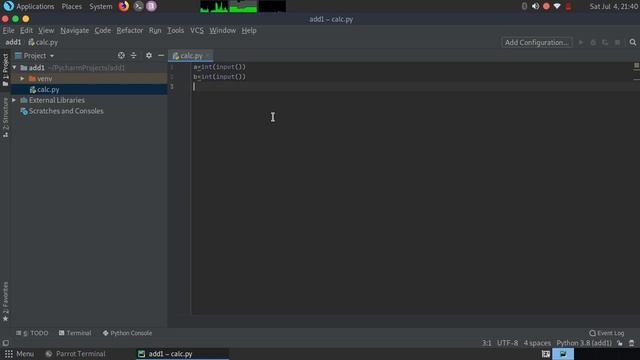Click Run with Coverage toolbar icon
The image size is (640, 360).
pyautogui.click(x=605, y=42)
